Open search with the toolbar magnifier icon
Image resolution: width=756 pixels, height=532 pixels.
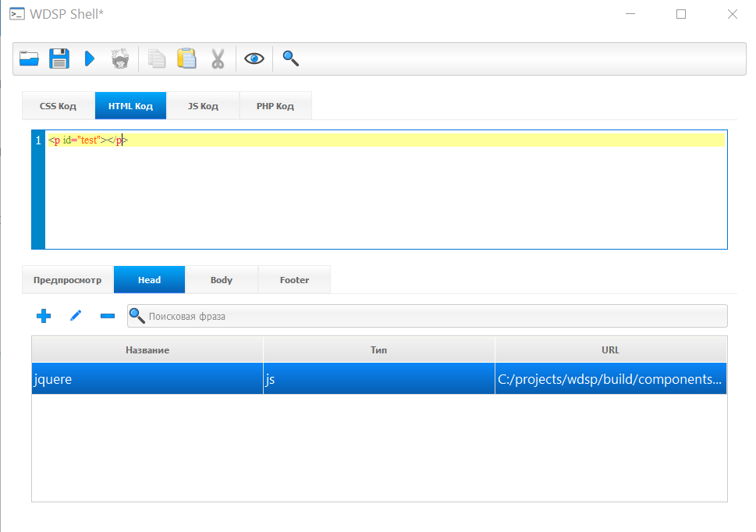[291, 59]
